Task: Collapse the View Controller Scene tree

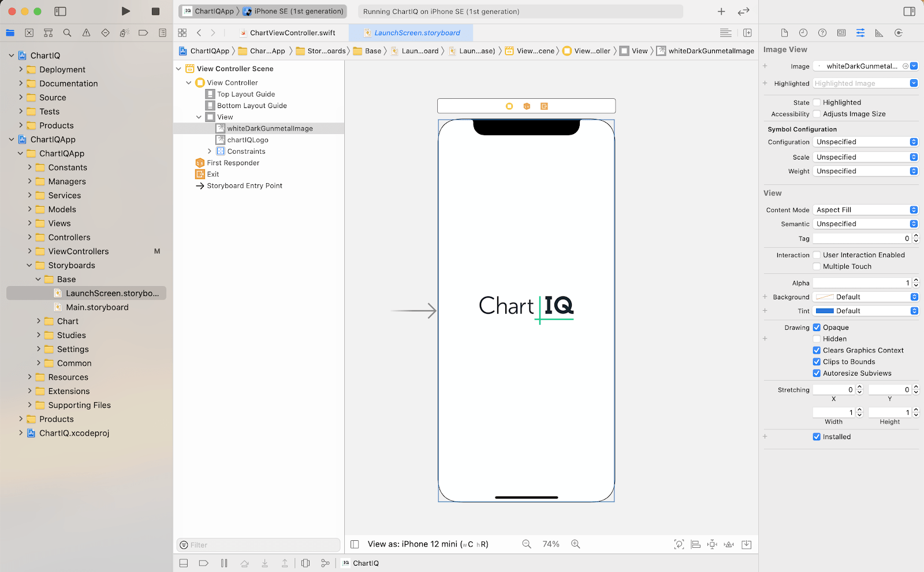Action: click(x=178, y=68)
